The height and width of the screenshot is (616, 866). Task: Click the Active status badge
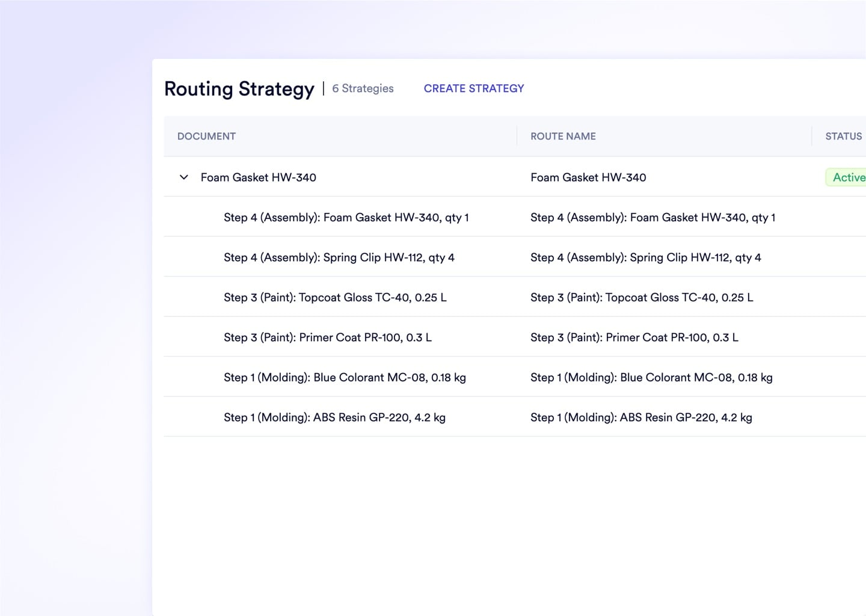pos(847,177)
